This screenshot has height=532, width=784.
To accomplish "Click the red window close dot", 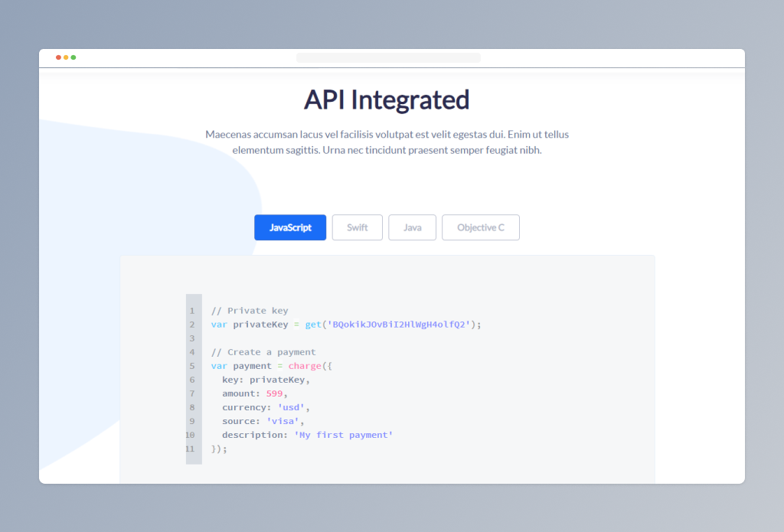I will click(x=58, y=57).
